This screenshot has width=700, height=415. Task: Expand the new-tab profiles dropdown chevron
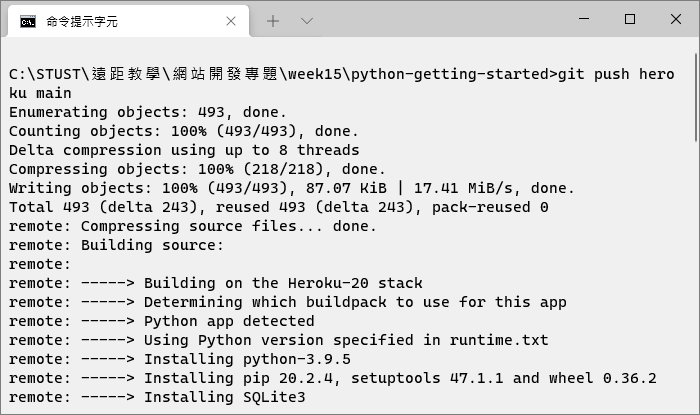[x=307, y=20]
